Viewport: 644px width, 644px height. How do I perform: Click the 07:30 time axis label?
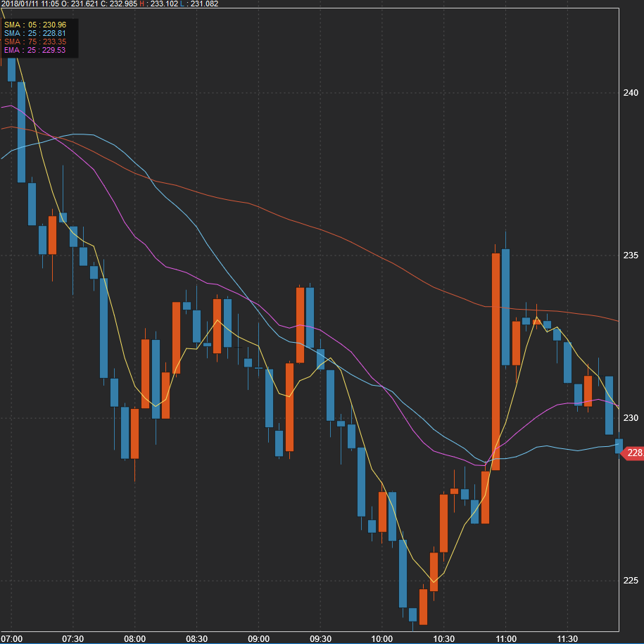coord(73,639)
